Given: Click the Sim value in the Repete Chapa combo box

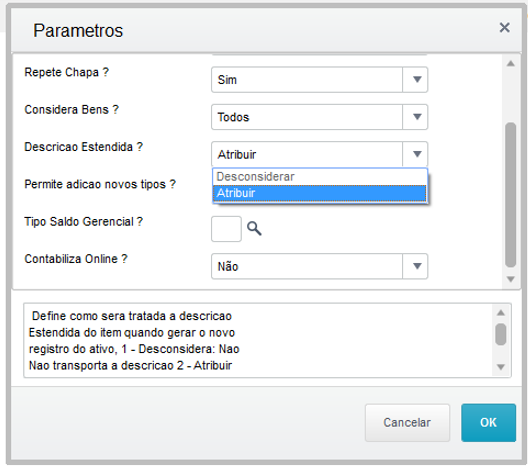Looking at the screenshot, I should click(227, 80).
